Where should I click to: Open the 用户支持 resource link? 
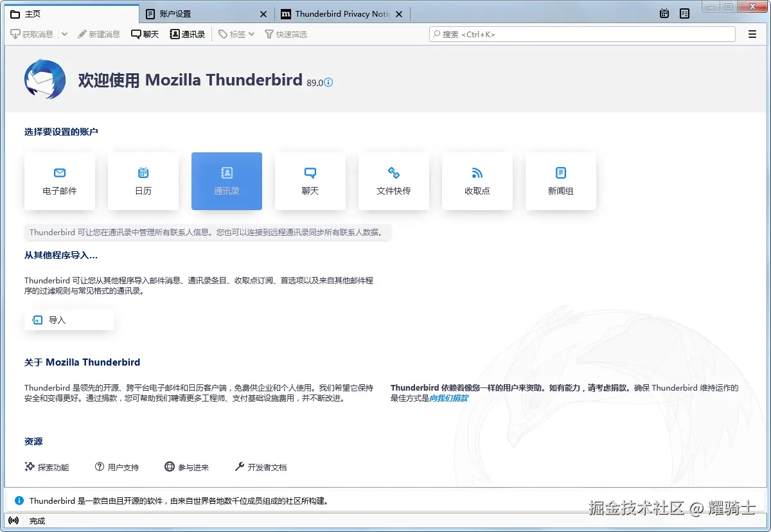[x=117, y=467]
